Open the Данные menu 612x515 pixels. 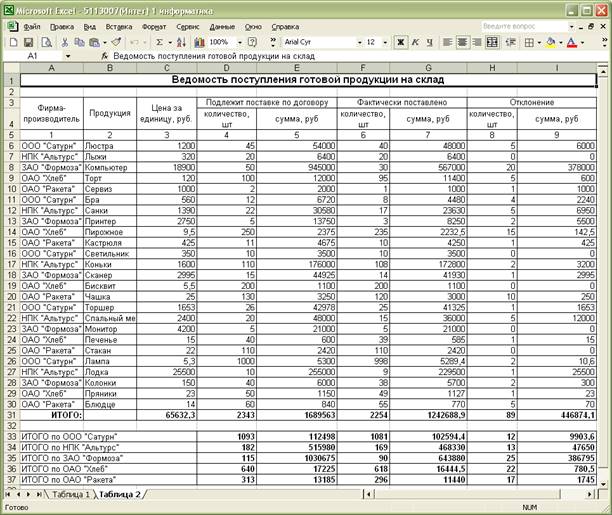222,27
